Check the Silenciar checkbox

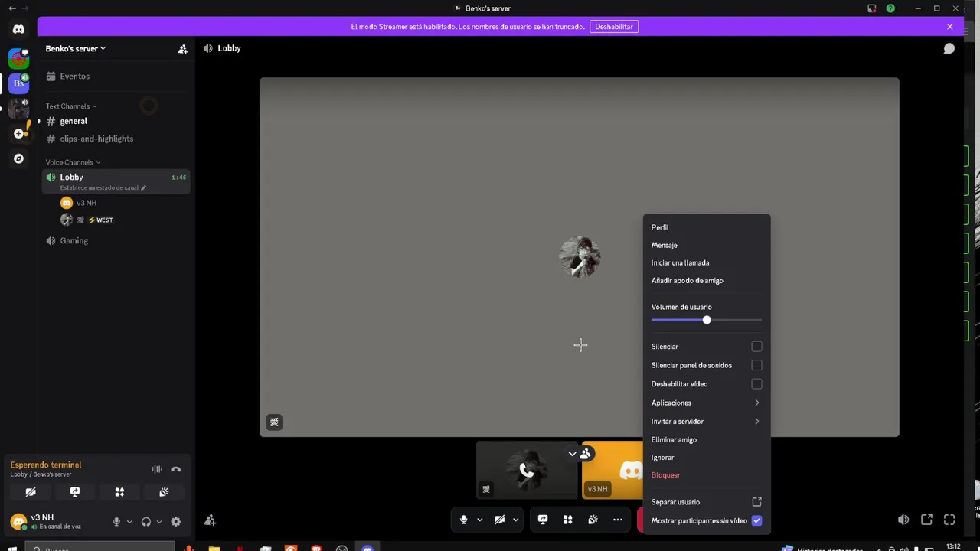[756, 347]
